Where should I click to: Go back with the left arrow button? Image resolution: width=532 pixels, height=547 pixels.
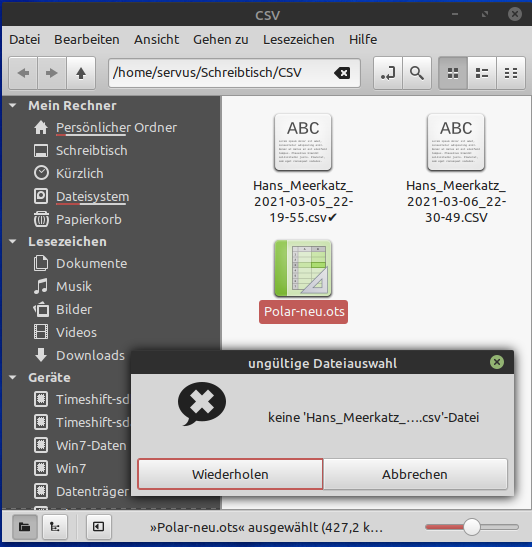(23, 73)
